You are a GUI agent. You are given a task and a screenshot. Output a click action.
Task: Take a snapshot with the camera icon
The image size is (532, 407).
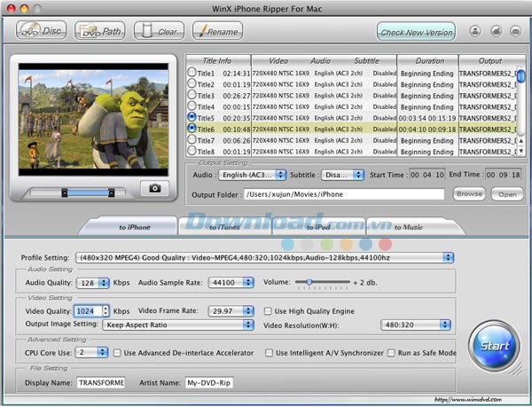pos(155,188)
